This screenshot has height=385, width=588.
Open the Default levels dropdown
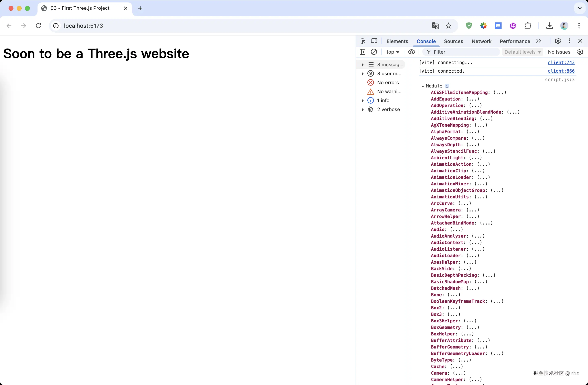click(522, 52)
